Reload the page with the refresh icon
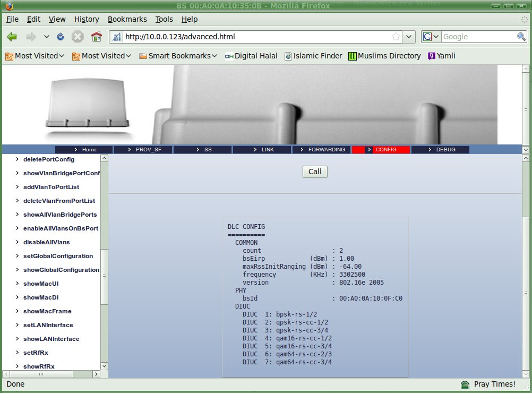532x393 pixels. (x=61, y=37)
